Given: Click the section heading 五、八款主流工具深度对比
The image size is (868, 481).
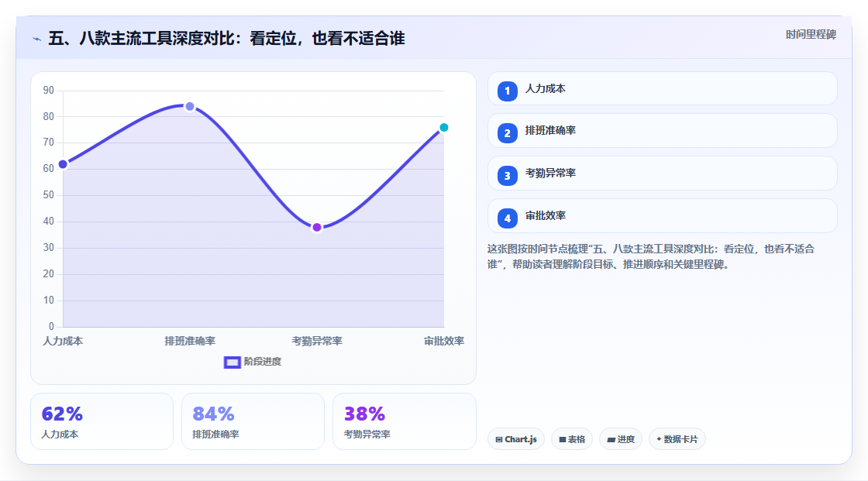Looking at the screenshot, I should pos(226,38).
